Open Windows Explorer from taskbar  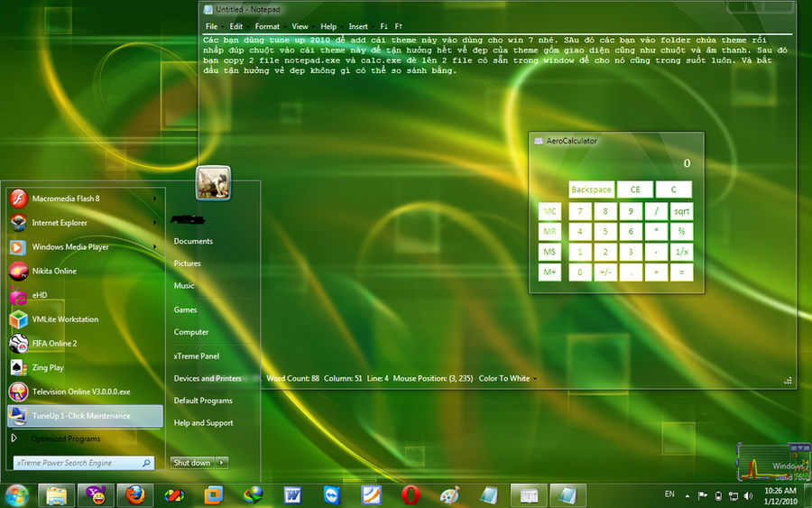[56, 495]
